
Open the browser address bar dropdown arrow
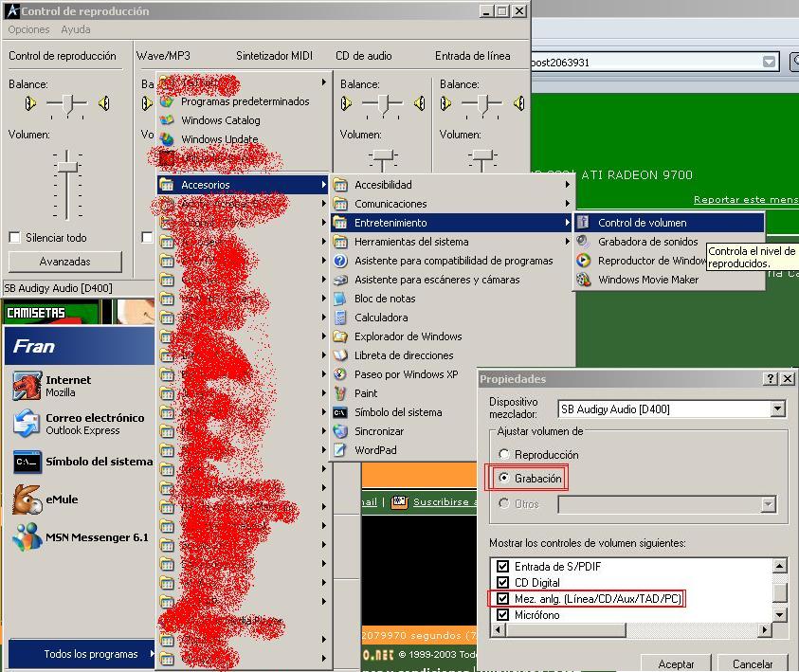pyautogui.click(x=769, y=63)
